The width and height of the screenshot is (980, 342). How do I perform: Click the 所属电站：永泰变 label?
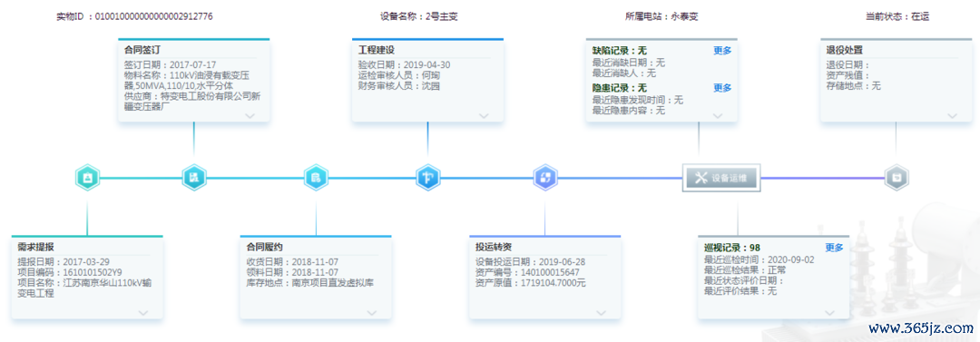pyautogui.click(x=661, y=17)
